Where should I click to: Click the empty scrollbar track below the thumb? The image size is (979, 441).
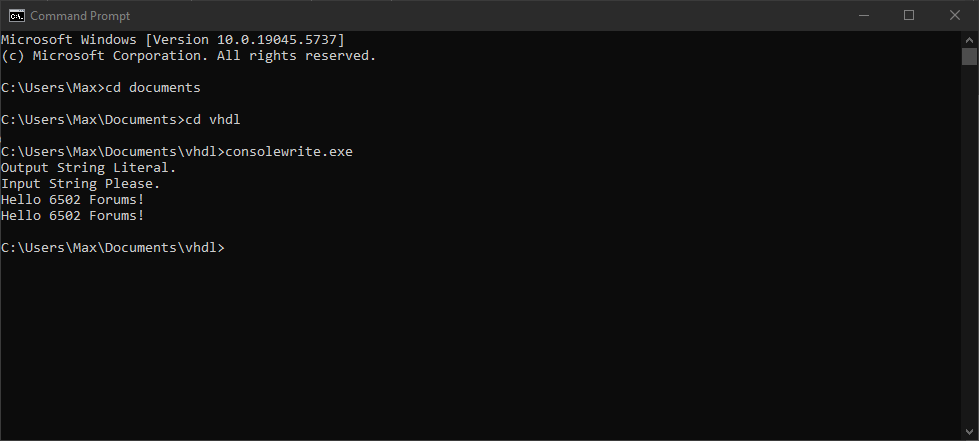[x=969, y=250]
